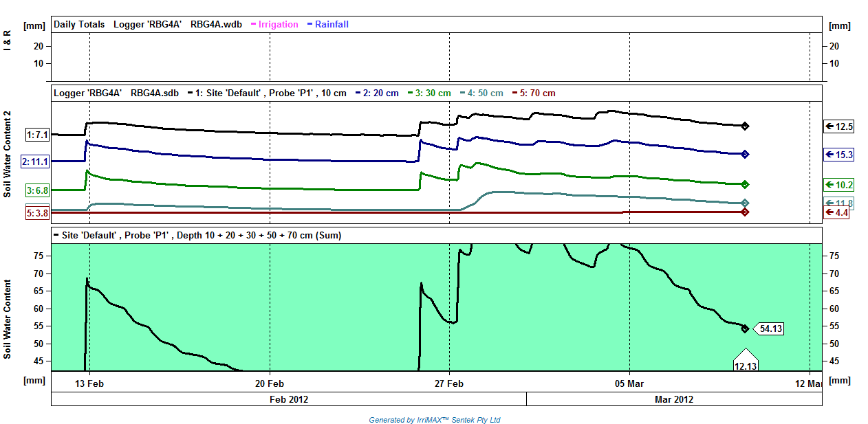Click the 27 Feb date marker
This screenshot has height=424, width=868.
pyautogui.click(x=448, y=383)
